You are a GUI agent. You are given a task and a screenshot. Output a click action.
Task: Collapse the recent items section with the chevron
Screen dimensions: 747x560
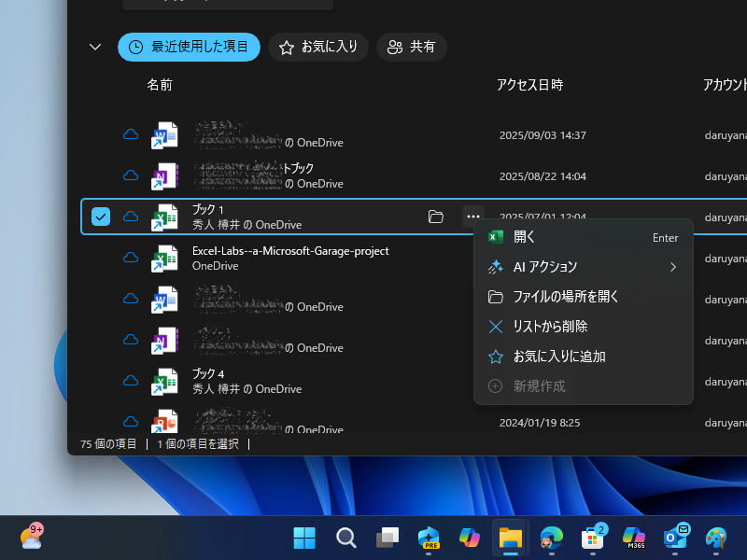pyautogui.click(x=93, y=47)
